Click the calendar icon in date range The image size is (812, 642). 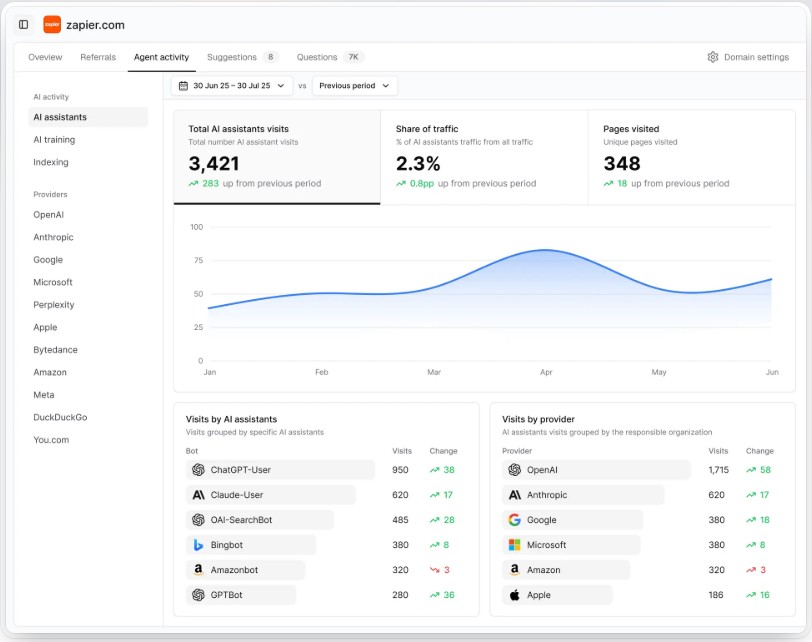click(x=183, y=86)
